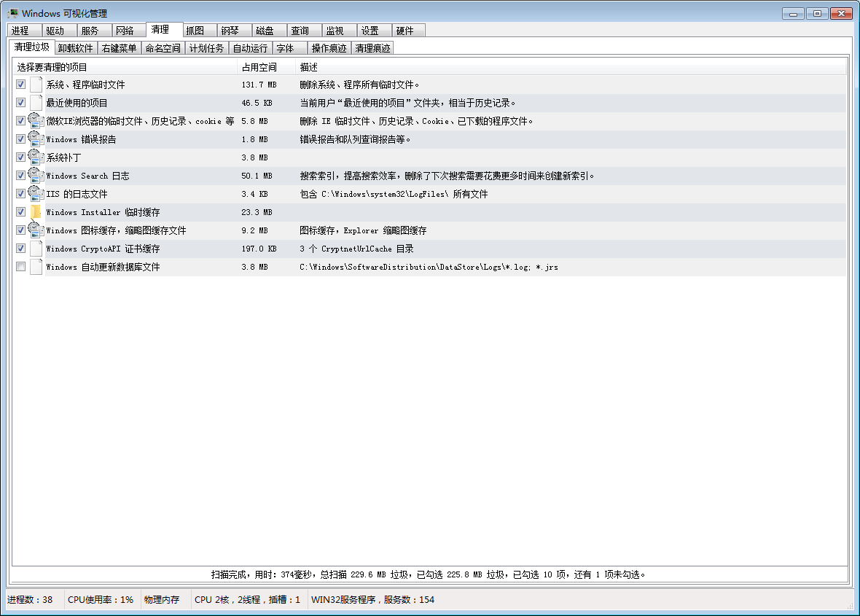Switch to the 磁盘 tab

(265, 31)
